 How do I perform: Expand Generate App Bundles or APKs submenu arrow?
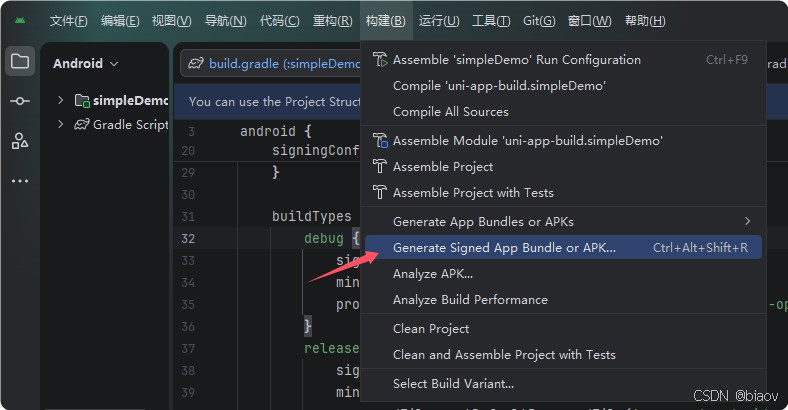click(x=748, y=221)
